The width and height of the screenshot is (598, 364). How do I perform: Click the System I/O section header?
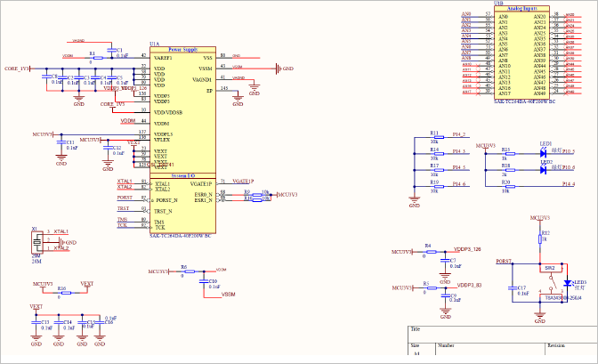click(182, 176)
